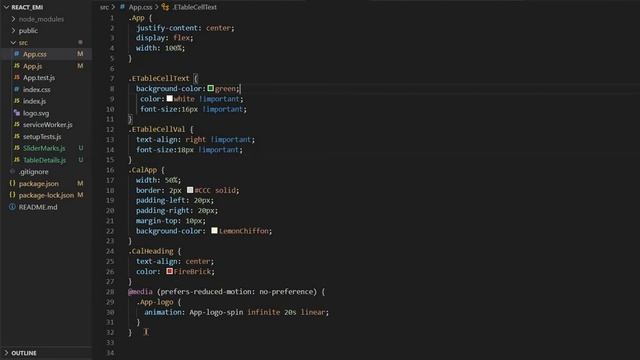This screenshot has height=360, width=640.
Task: Open serviceWorker.js file
Action: click(47, 124)
